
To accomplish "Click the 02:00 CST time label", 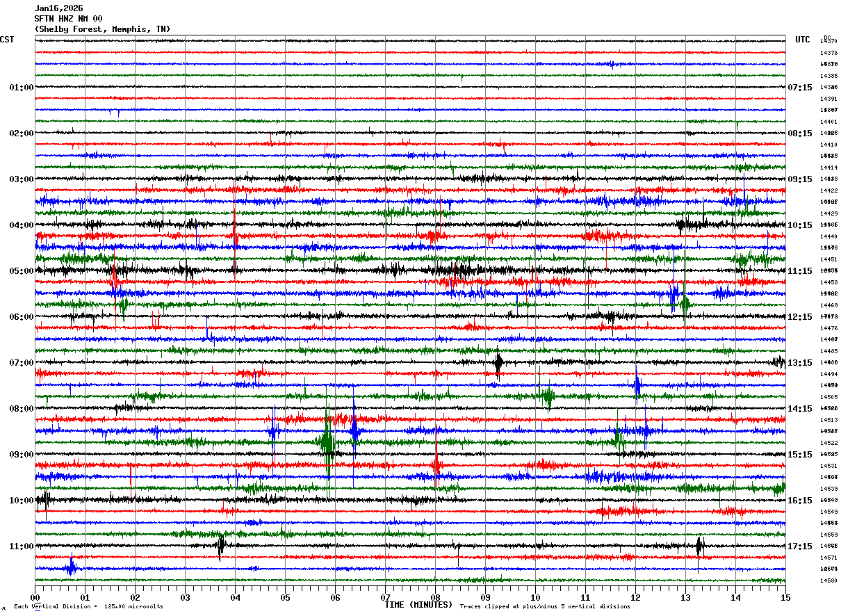I will pyautogui.click(x=22, y=133).
